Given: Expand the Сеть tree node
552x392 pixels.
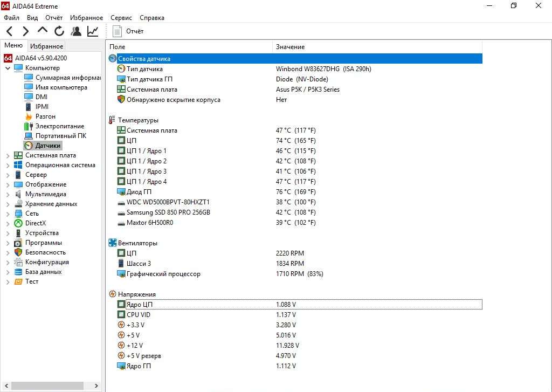Looking at the screenshot, I should click(x=8, y=214).
